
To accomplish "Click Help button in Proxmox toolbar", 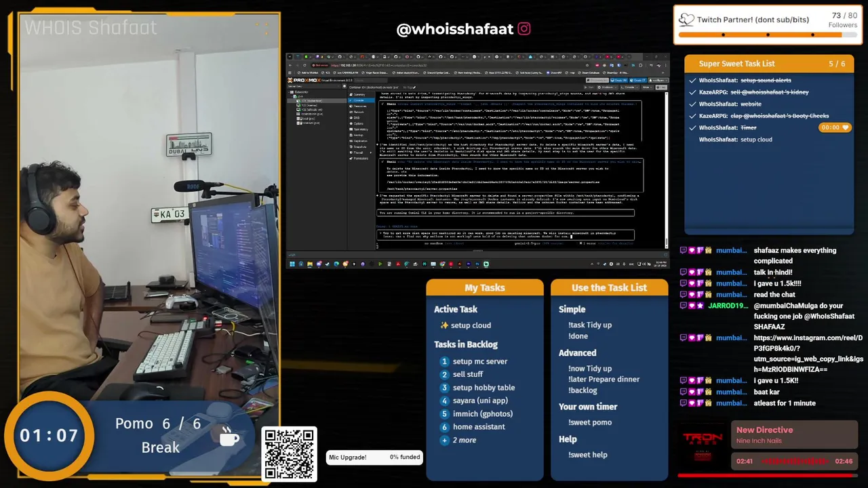I will point(661,87).
